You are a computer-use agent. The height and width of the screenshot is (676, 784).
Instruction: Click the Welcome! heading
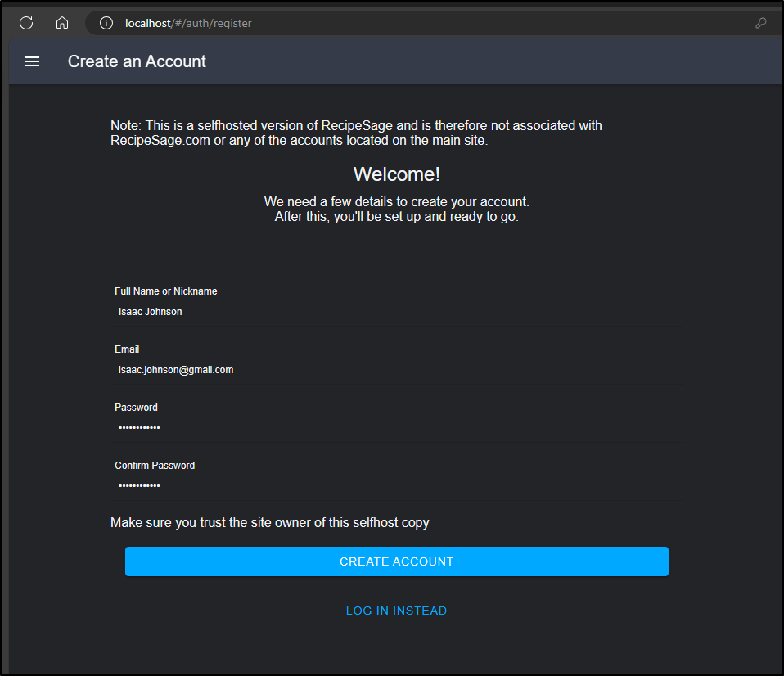point(396,174)
